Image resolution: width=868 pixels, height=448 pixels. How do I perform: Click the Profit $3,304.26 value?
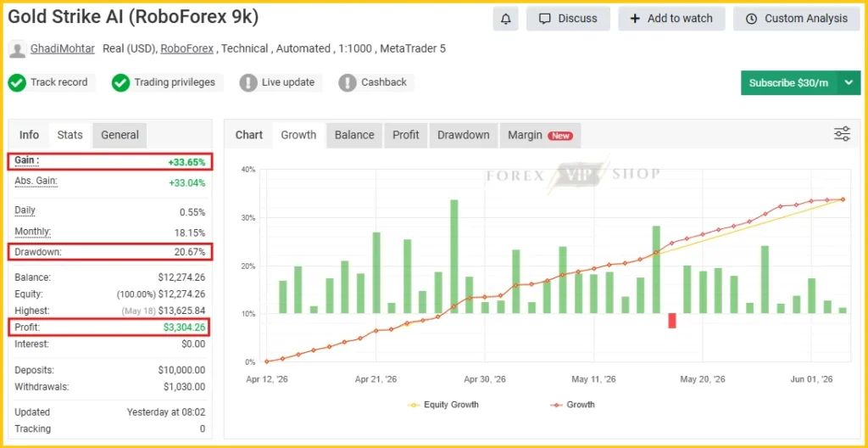[184, 328]
